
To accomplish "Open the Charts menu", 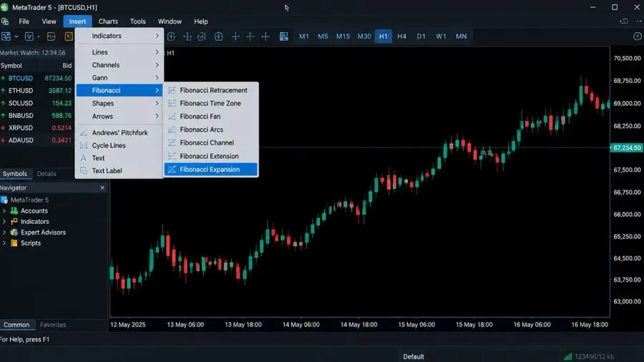I will click(x=108, y=21).
